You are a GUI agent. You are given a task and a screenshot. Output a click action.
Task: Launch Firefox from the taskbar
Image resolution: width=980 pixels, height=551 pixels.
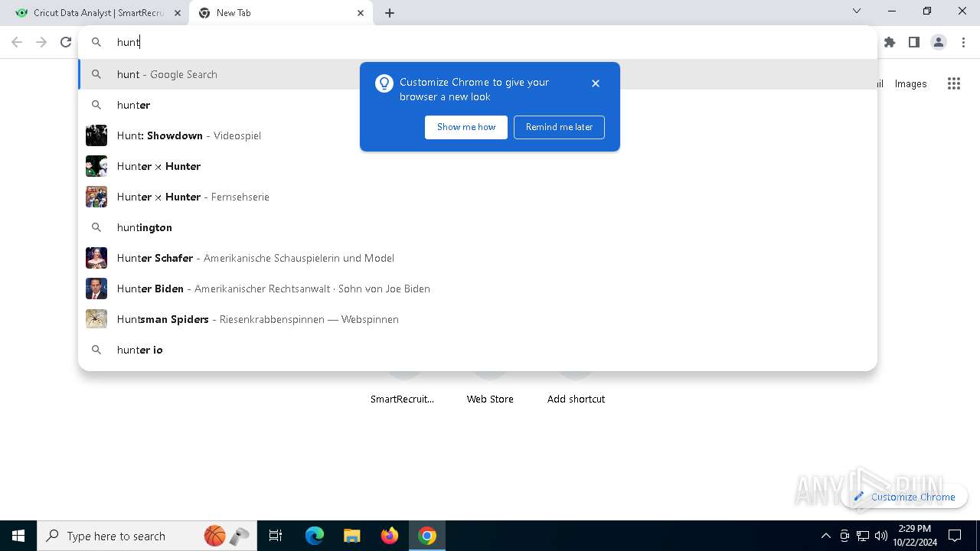click(x=390, y=536)
